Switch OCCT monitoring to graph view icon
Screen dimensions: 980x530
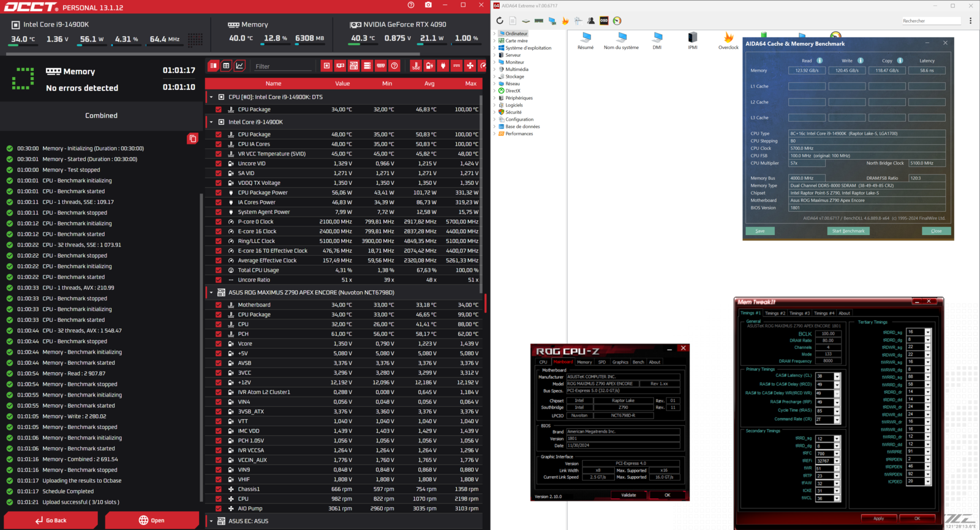point(239,65)
